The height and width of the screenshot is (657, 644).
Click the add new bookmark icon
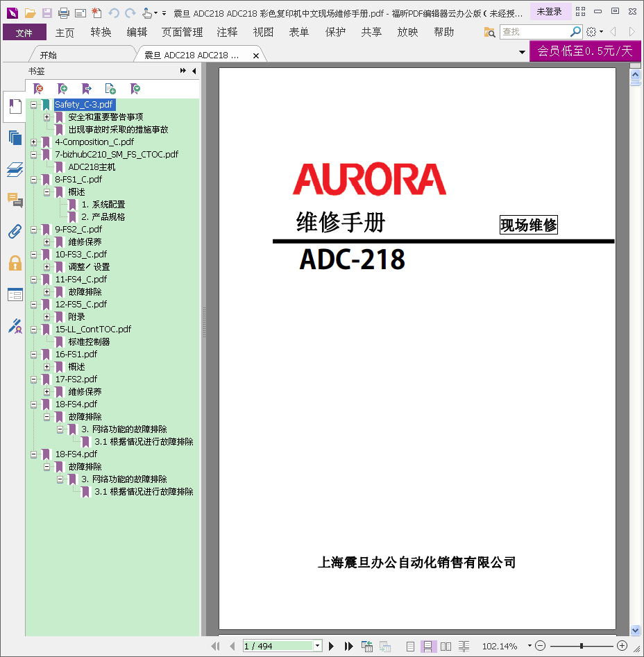pyautogui.click(x=62, y=88)
